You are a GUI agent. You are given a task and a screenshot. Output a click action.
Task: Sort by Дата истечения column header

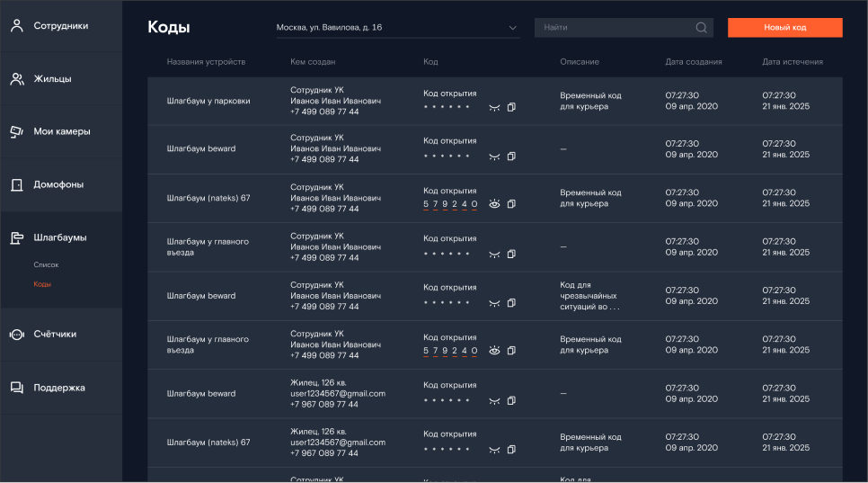click(x=793, y=62)
